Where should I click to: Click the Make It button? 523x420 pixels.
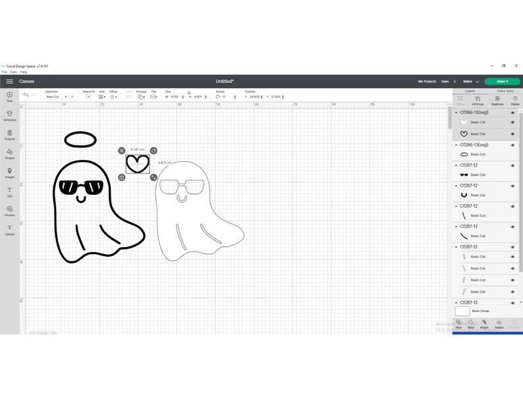click(x=502, y=82)
